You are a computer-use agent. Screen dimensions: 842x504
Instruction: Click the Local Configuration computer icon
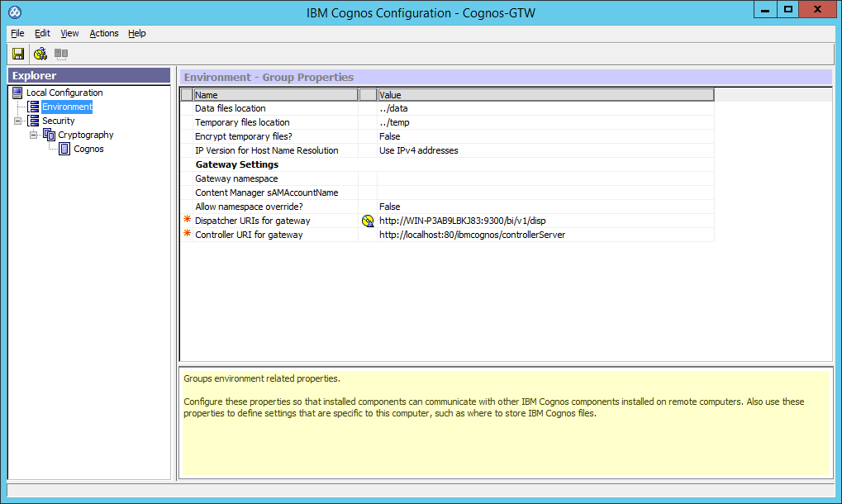[x=17, y=93]
